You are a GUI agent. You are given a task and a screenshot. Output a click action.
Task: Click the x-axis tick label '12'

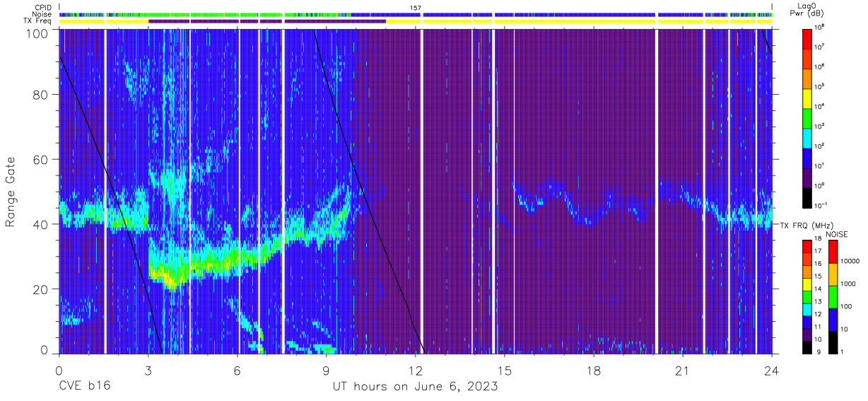point(415,370)
